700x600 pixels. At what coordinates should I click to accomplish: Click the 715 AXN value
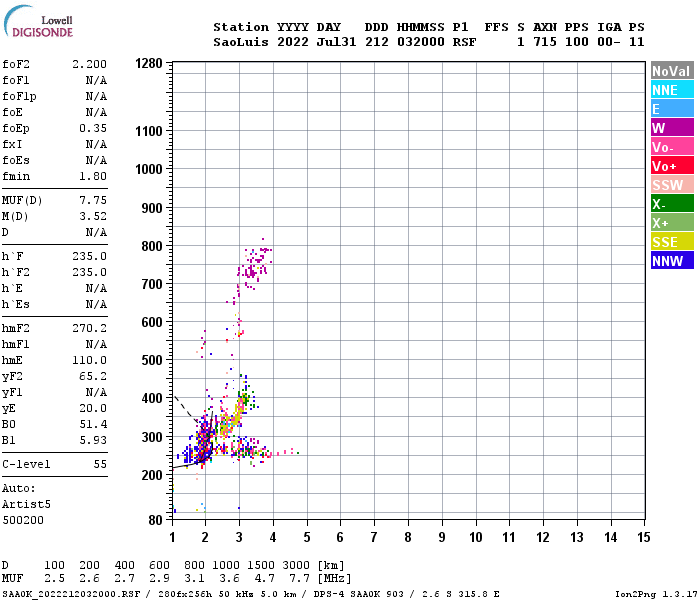[545, 42]
